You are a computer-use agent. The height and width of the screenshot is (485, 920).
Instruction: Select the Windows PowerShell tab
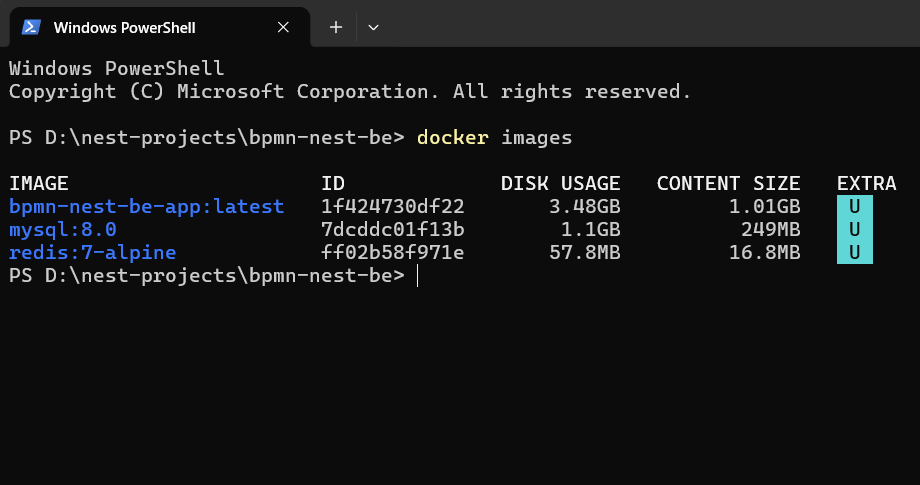point(160,27)
